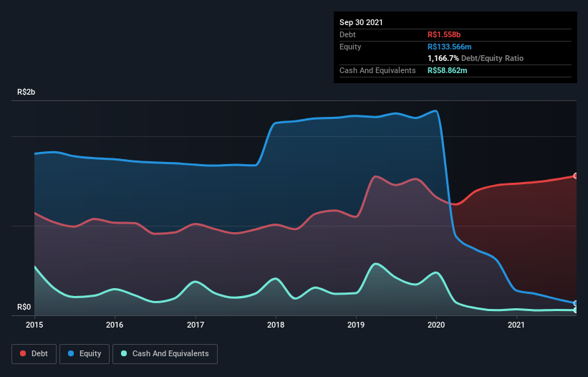588x377 pixels.
Task: Click the 2018 x-axis label
Action: click(x=276, y=325)
